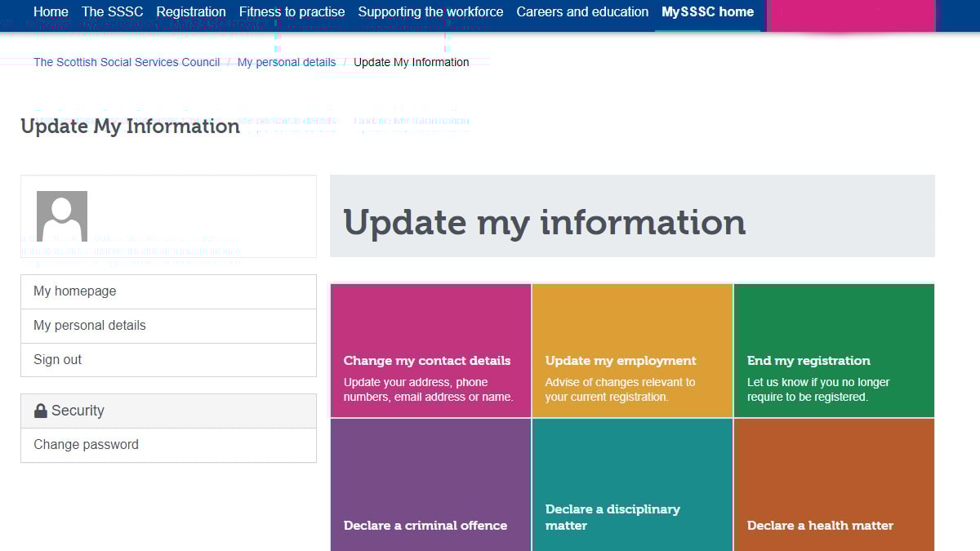The image size is (980, 551).
Task: Follow The Scottish Social Services Council breadcrumb
Action: (127, 62)
